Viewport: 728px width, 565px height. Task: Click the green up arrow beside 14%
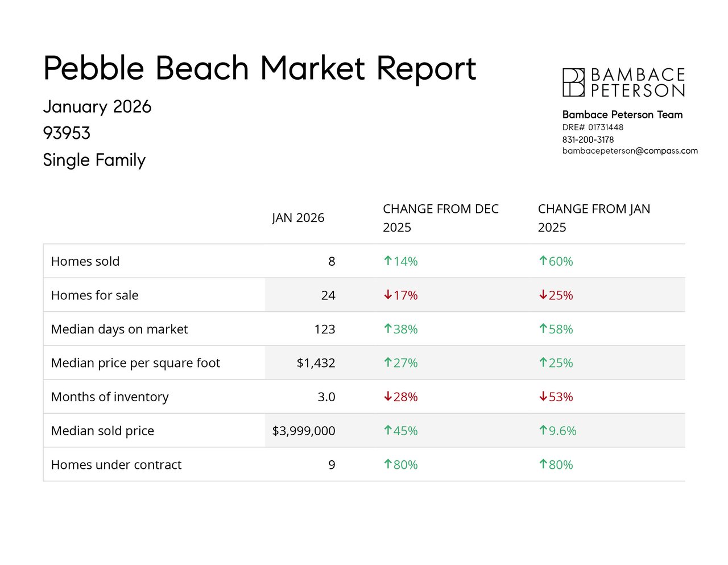[x=388, y=261]
